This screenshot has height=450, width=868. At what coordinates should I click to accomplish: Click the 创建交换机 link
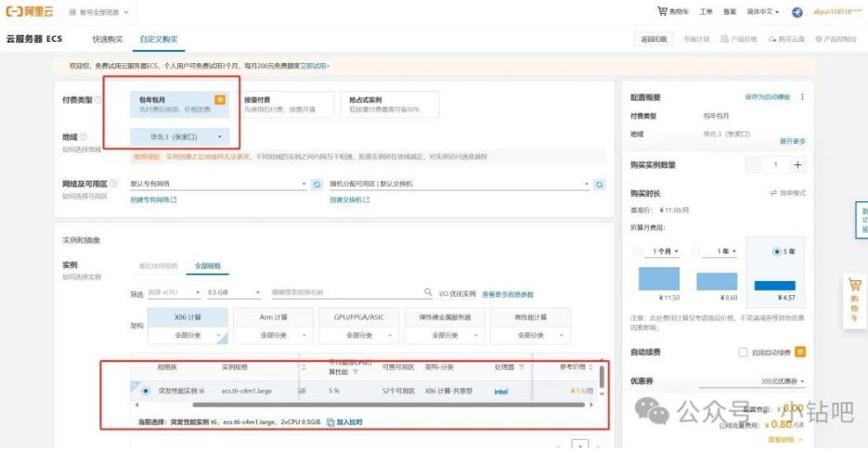(x=349, y=199)
